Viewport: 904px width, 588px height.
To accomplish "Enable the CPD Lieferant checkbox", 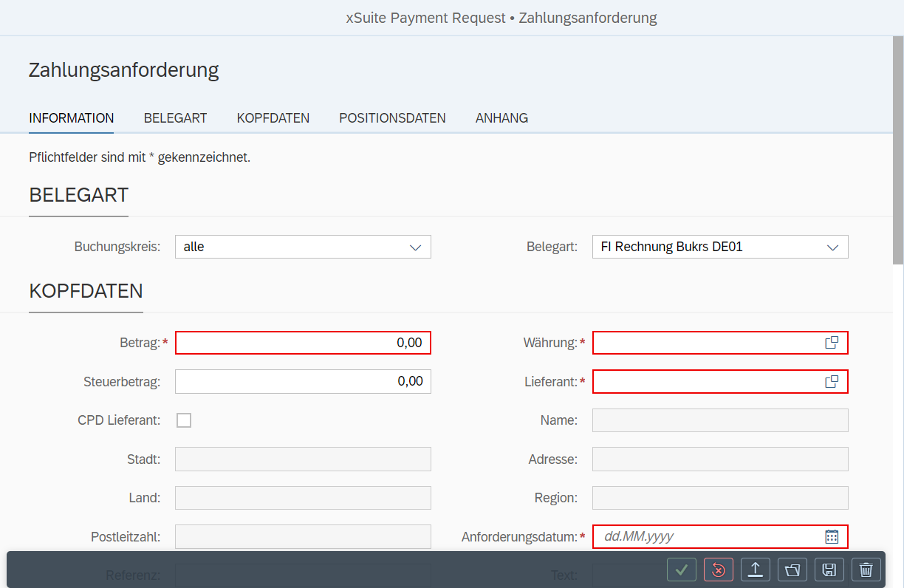I will (x=183, y=420).
